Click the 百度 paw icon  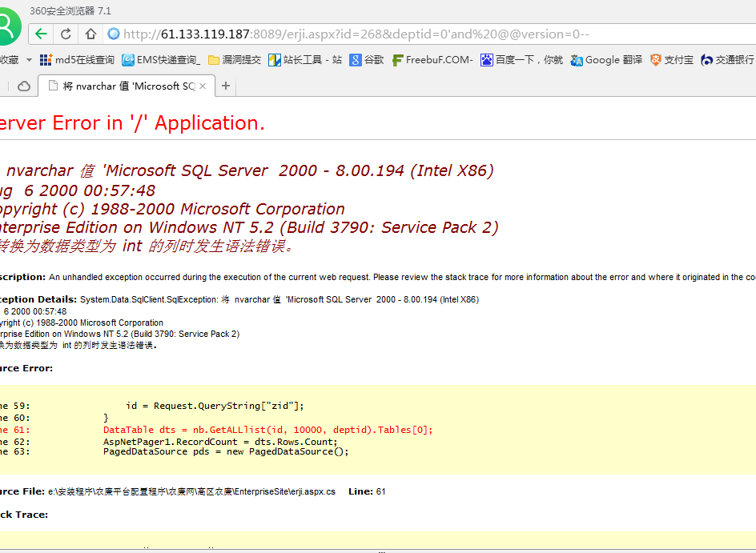(486, 60)
